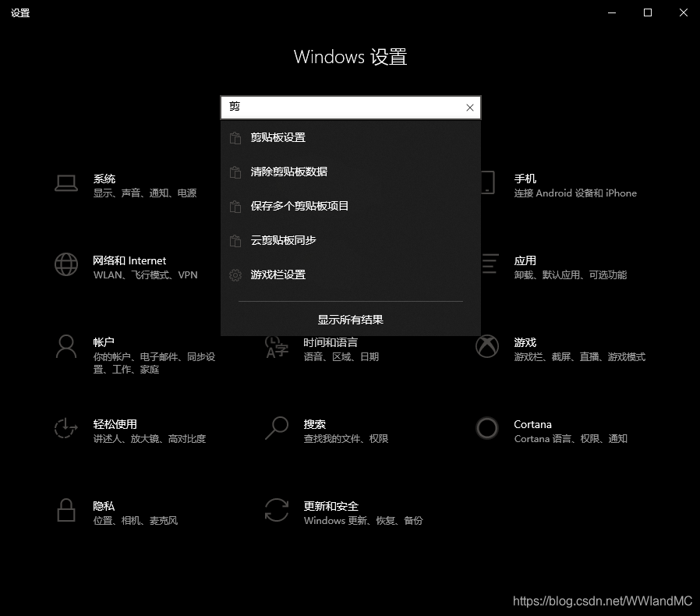The height and width of the screenshot is (616, 700).
Task: Click 查找我的文件、权限 description
Action: pos(346,439)
